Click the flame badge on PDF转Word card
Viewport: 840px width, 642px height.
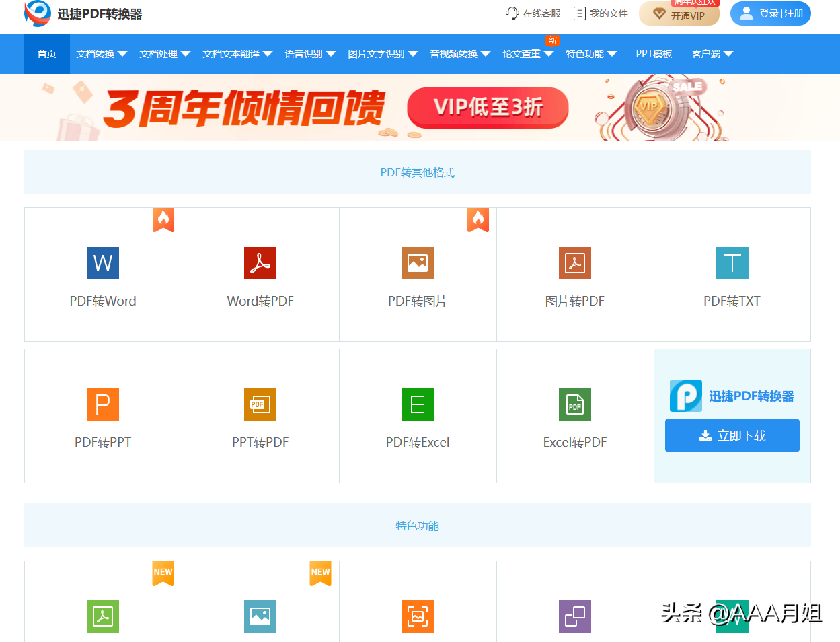click(163, 220)
